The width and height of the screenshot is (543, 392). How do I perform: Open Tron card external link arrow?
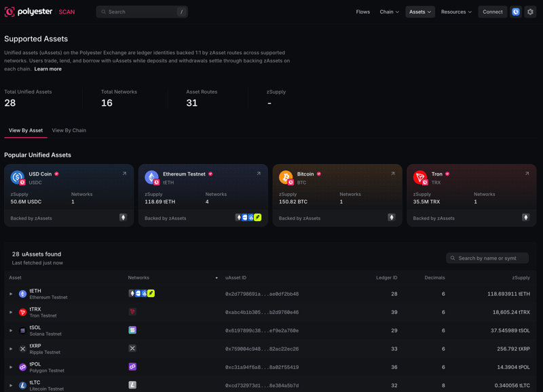[x=527, y=174]
